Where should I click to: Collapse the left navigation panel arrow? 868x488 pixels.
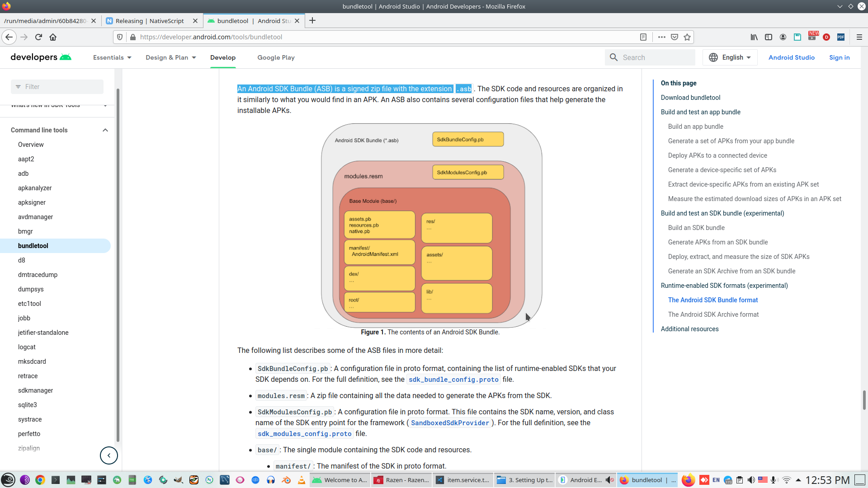[x=109, y=455]
